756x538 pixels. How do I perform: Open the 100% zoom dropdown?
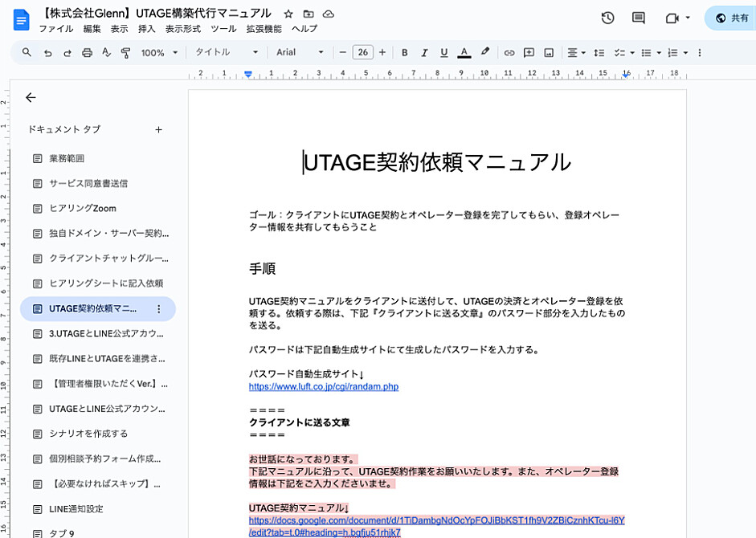point(159,52)
